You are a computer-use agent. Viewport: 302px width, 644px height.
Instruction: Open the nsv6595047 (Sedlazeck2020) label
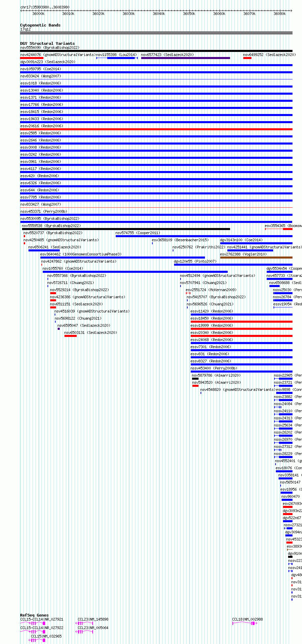84,326
